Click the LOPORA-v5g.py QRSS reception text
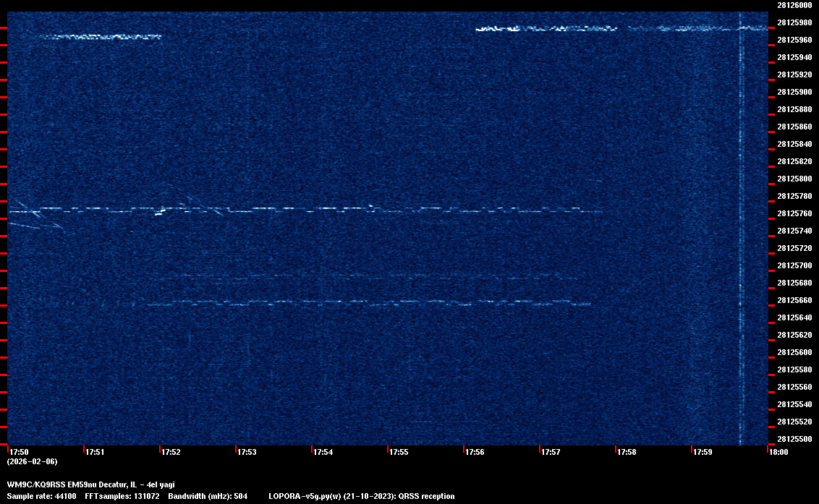The width and height of the screenshot is (819, 504). (361, 496)
